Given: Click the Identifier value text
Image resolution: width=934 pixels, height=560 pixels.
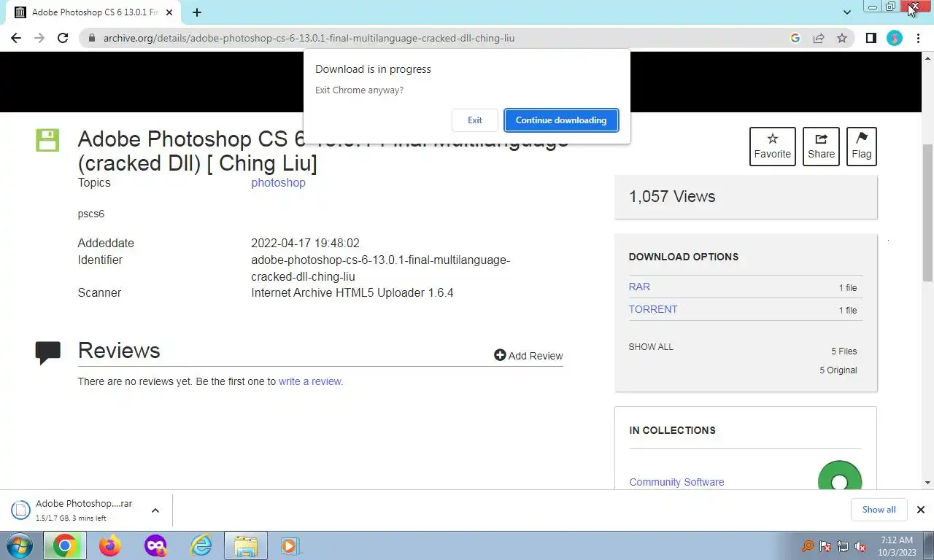Looking at the screenshot, I should point(380,268).
